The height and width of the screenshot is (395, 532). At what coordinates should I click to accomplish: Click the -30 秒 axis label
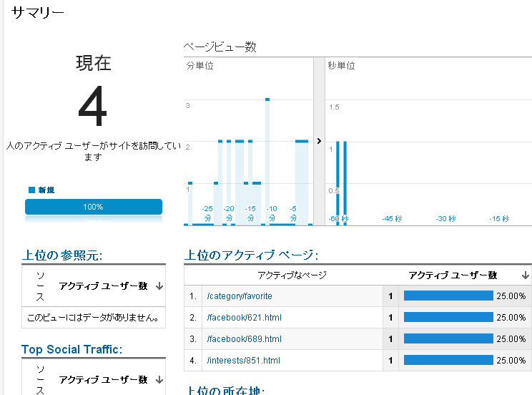tap(445, 218)
